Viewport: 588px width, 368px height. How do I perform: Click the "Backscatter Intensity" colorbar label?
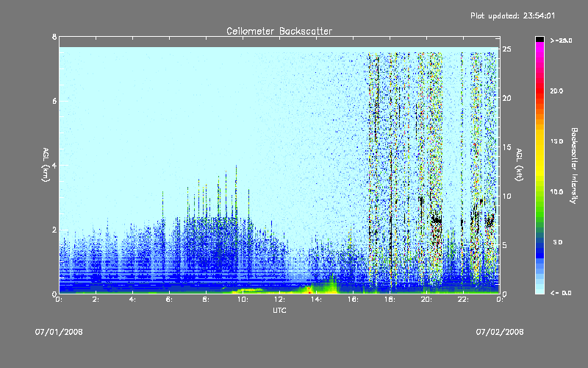pos(574,166)
